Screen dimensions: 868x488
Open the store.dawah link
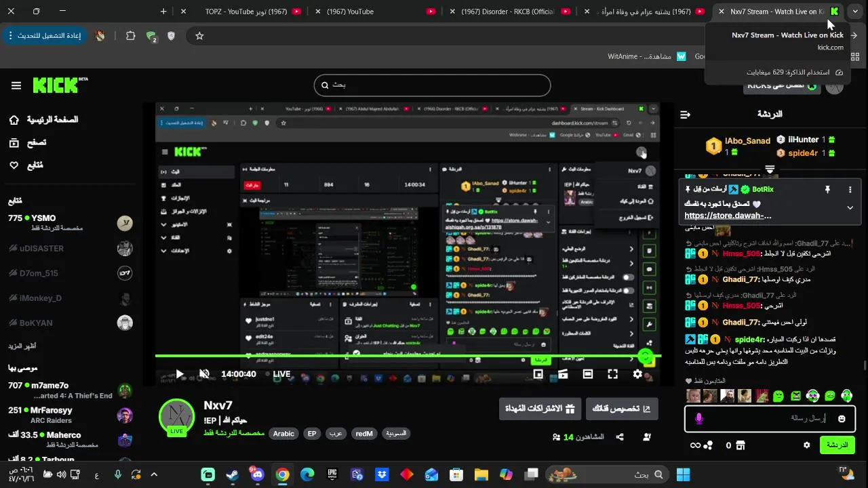tap(728, 216)
